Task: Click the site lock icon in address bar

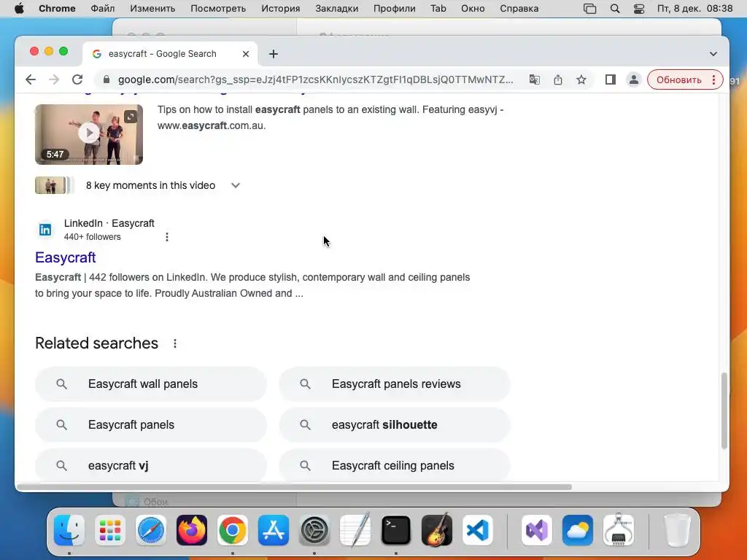Action: click(x=107, y=79)
